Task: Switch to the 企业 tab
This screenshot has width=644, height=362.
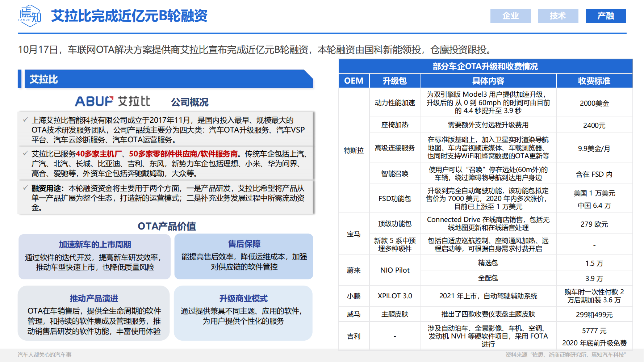Action: [510, 16]
